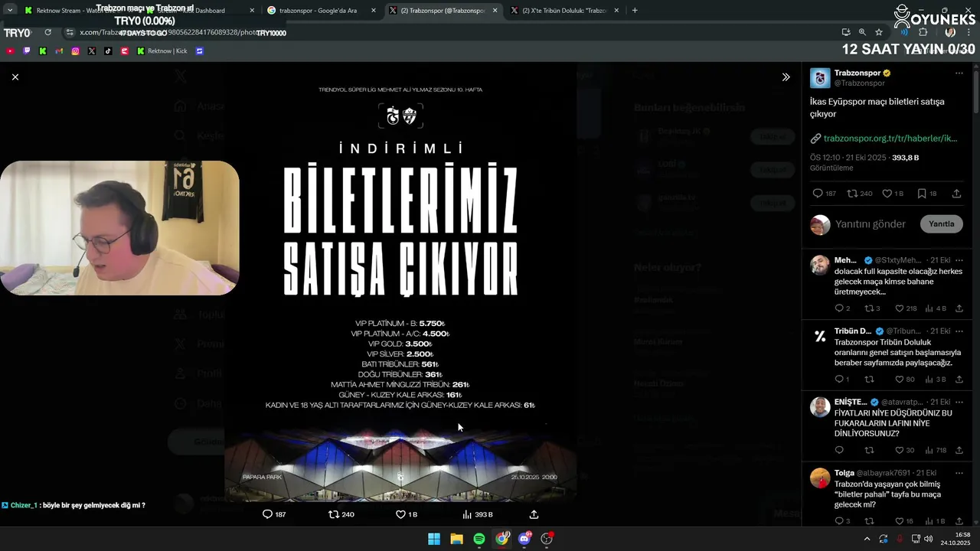Screen dimensions: 980x551
Task: Open Trabzonspor profile avatar in side panel
Action: [x=820, y=78]
